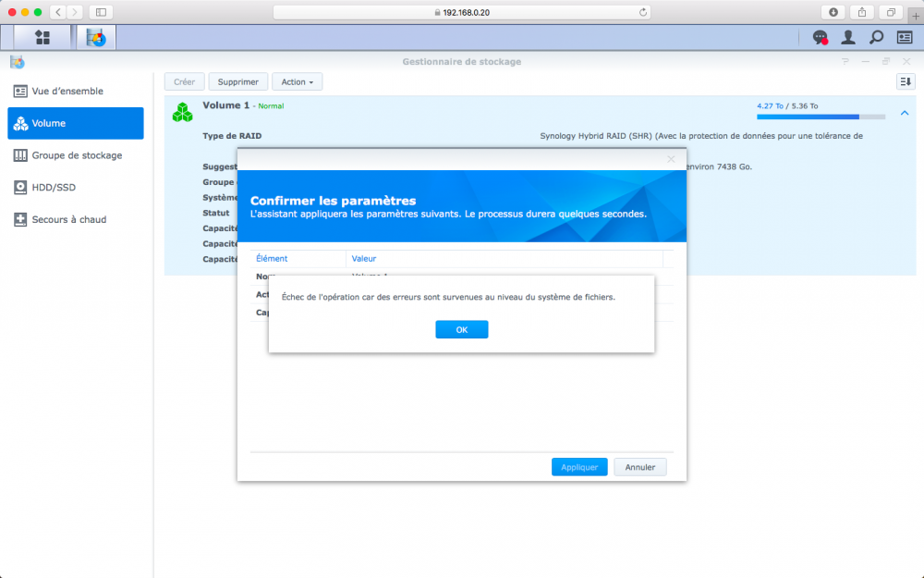Click the sort order icon in toolbar
This screenshot has width=924, height=578.
(x=906, y=81)
